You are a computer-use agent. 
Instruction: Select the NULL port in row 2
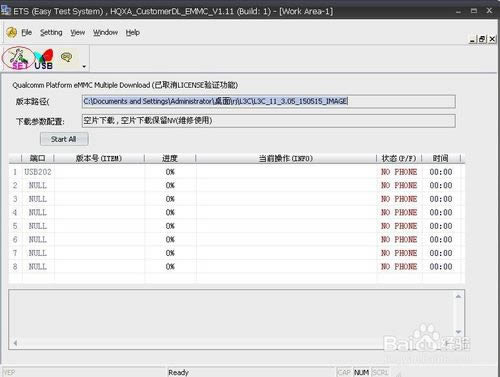(38, 185)
